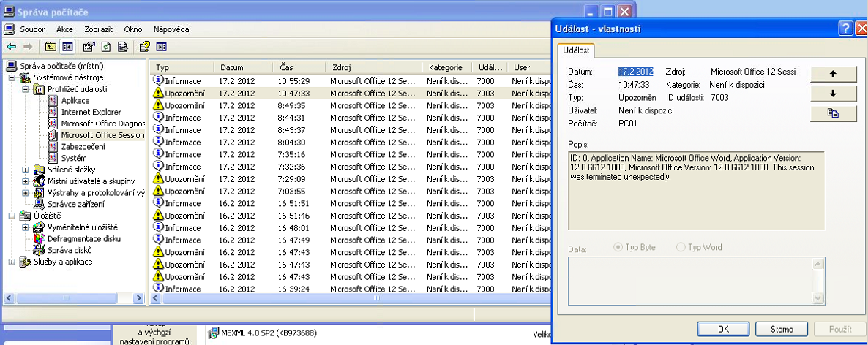The image size is (868, 345).
Task: Open the Okno menu
Action: (x=133, y=29)
